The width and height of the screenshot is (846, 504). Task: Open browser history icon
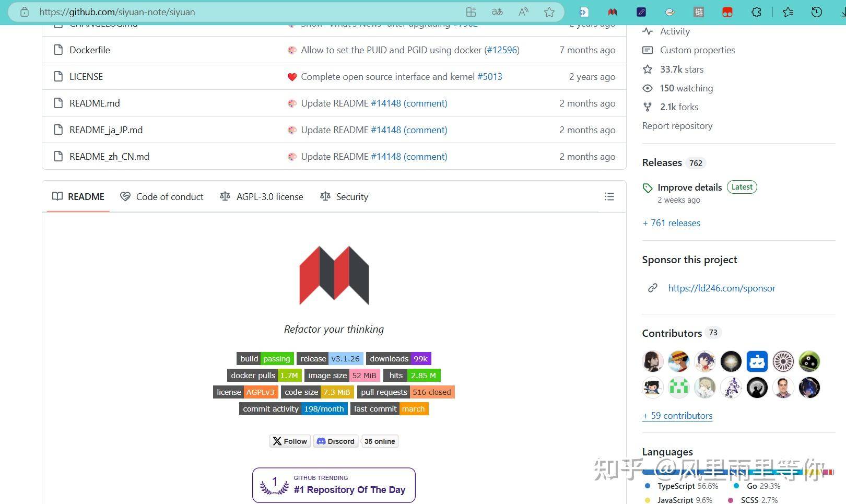coord(817,11)
